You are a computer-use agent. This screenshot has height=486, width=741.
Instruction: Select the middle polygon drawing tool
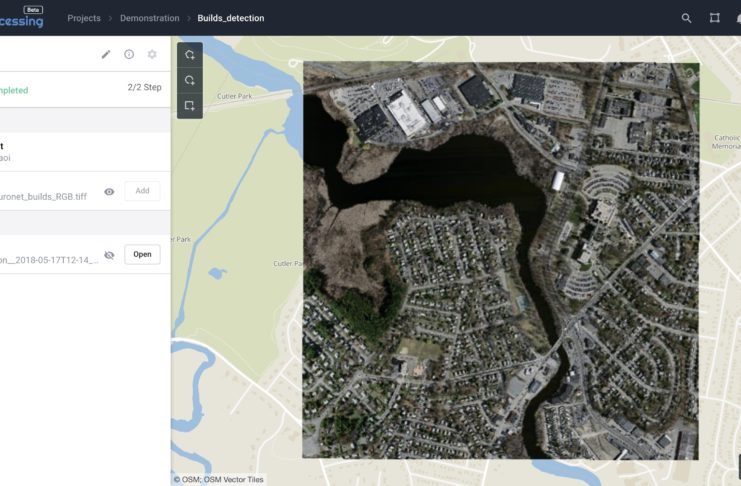(190, 80)
